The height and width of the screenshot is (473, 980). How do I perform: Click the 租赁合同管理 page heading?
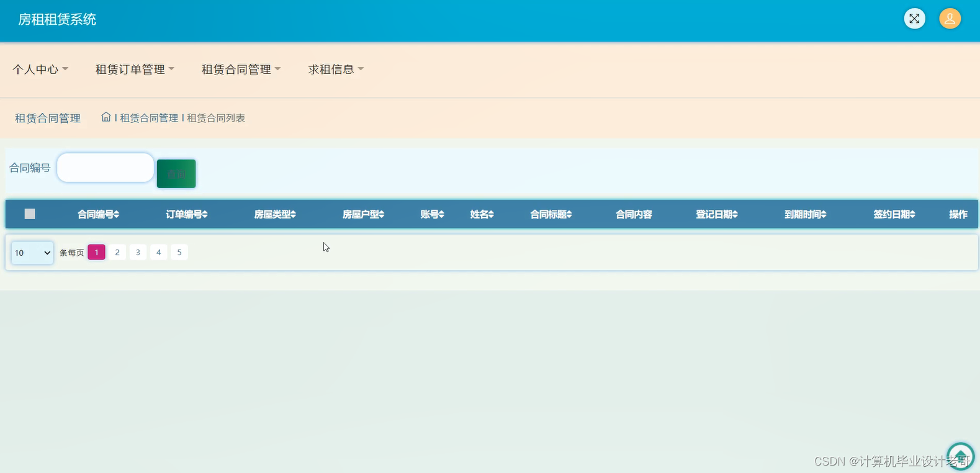[48, 118]
